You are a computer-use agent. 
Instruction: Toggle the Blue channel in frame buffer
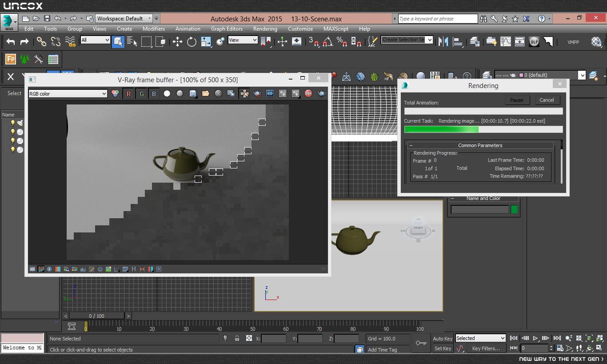(x=154, y=93)
